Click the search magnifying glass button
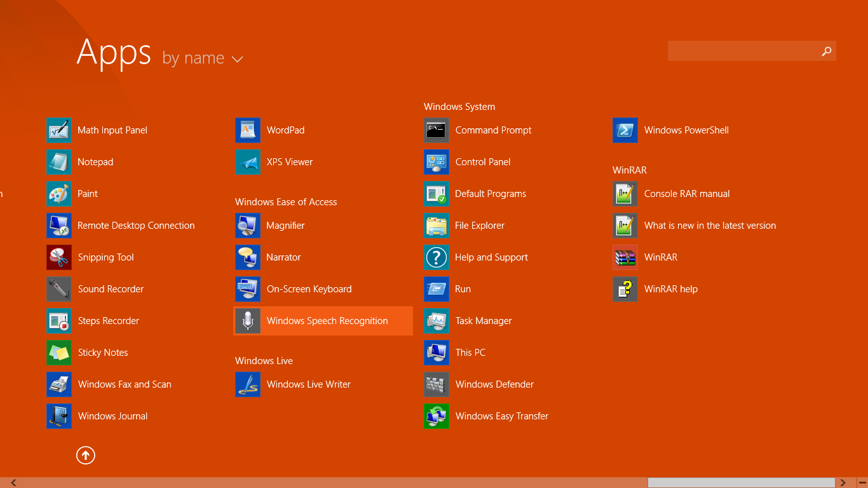This screenshot has height=488, width=868. coord(827,51)
